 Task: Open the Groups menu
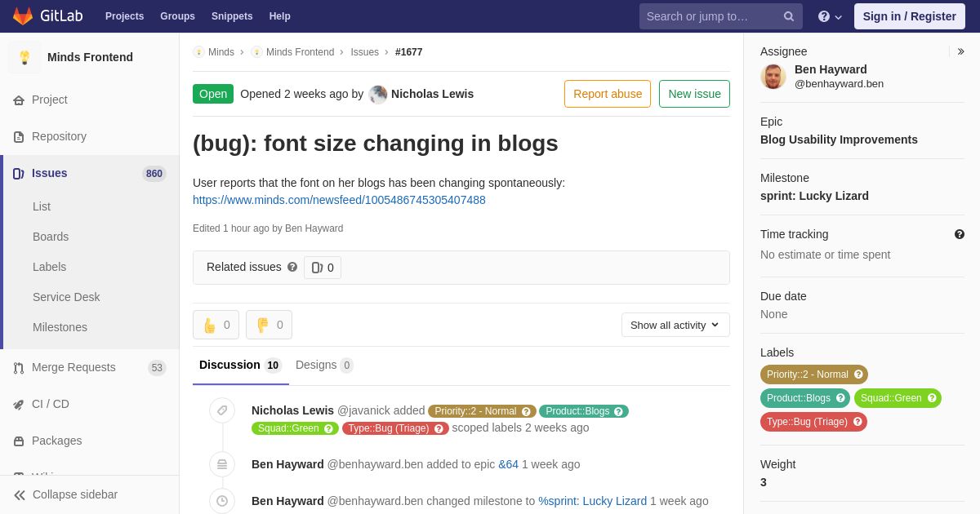[177, 16]
